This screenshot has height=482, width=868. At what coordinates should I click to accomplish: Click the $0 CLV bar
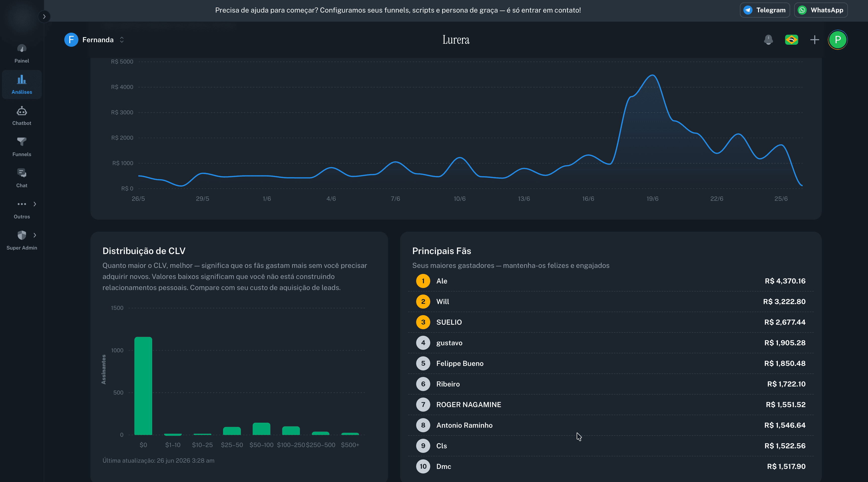click(143, 386)
